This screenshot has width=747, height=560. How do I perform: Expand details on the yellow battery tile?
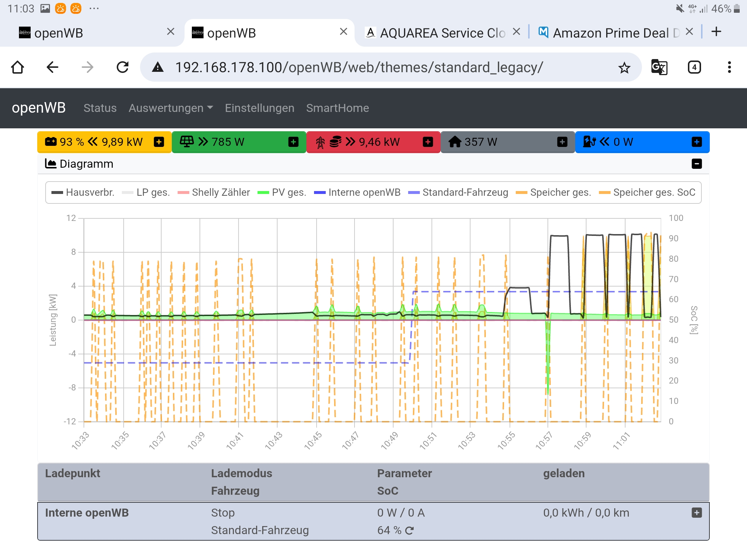(x=158, y=142)
